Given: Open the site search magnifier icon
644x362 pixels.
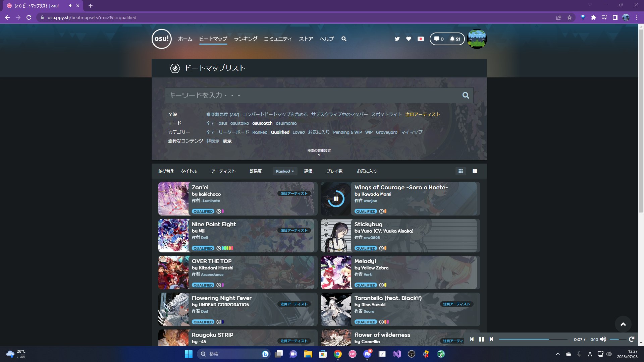Looking at the screenshot, I should [x=344, y=39].
